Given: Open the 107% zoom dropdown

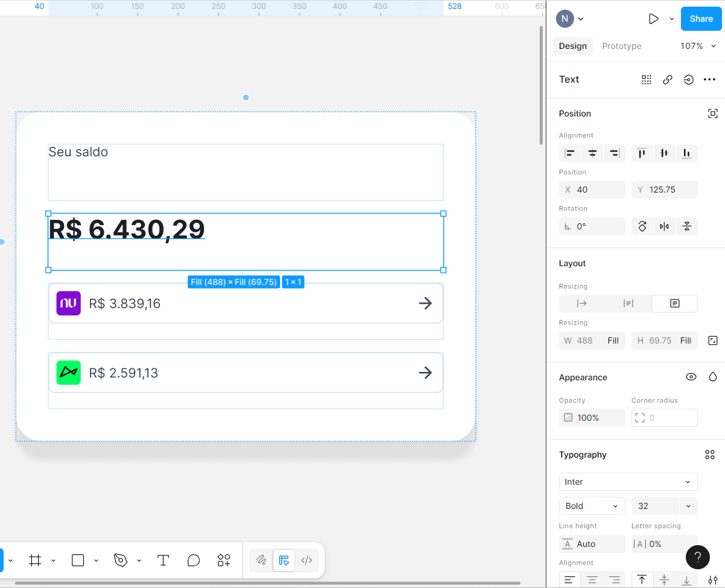Looking at the screenshot, I should pos(698,46).
